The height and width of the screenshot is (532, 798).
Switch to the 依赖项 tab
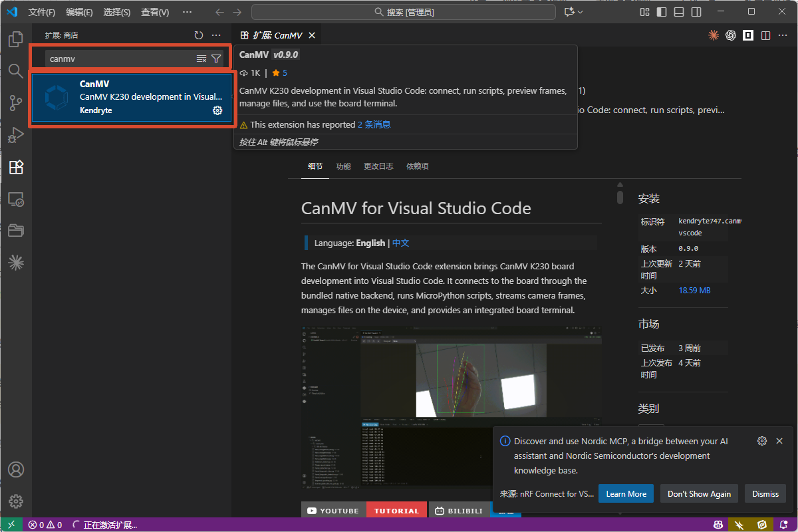pos(418,166)
